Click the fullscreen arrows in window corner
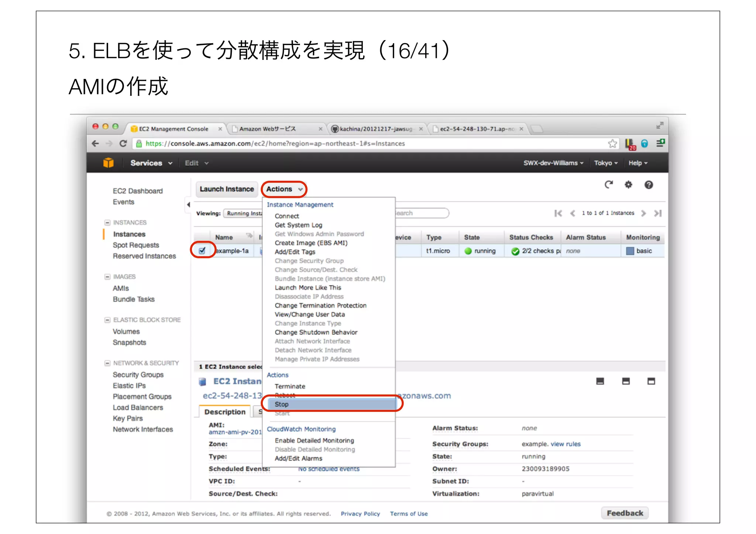This screenshot has width=756, height=534. pyautogui.click(x=660, y=125)
